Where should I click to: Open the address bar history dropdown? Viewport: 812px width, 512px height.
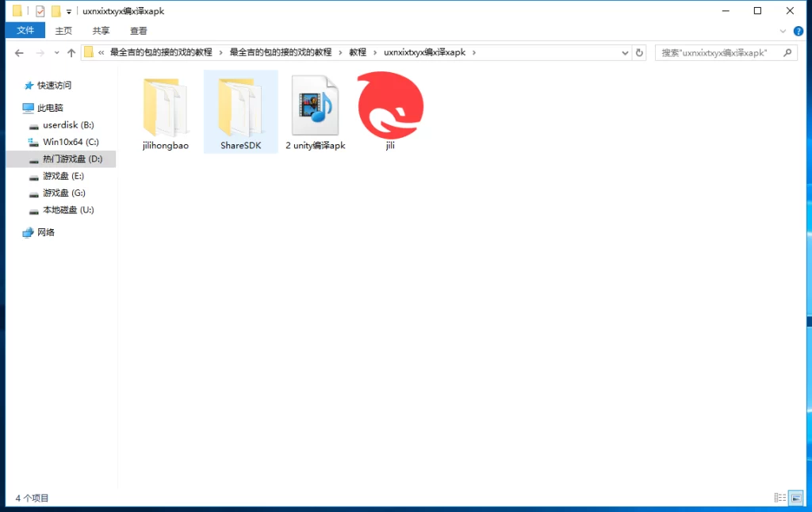623,52
